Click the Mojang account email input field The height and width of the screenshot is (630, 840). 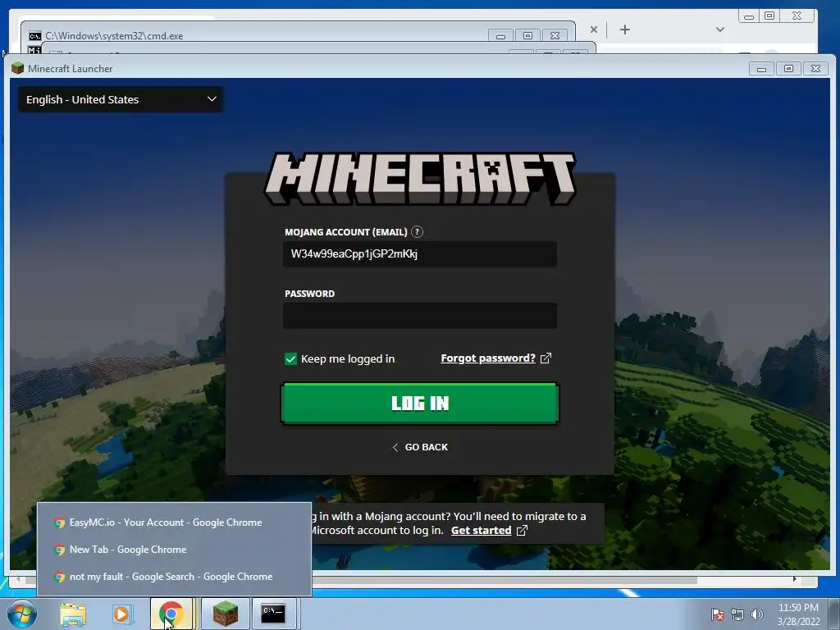pyautogui.click(x=420, y=254)
